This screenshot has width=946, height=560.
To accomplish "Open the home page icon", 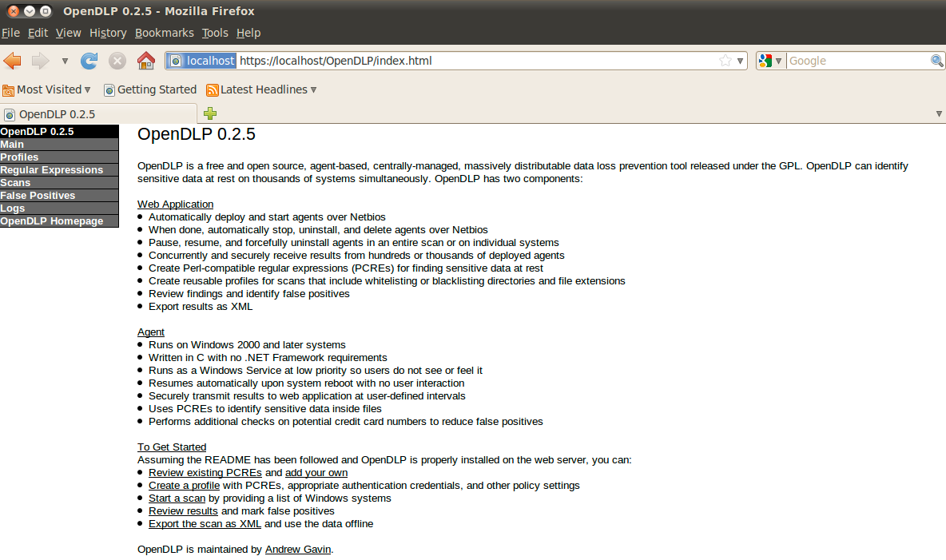I will point(145,60).
